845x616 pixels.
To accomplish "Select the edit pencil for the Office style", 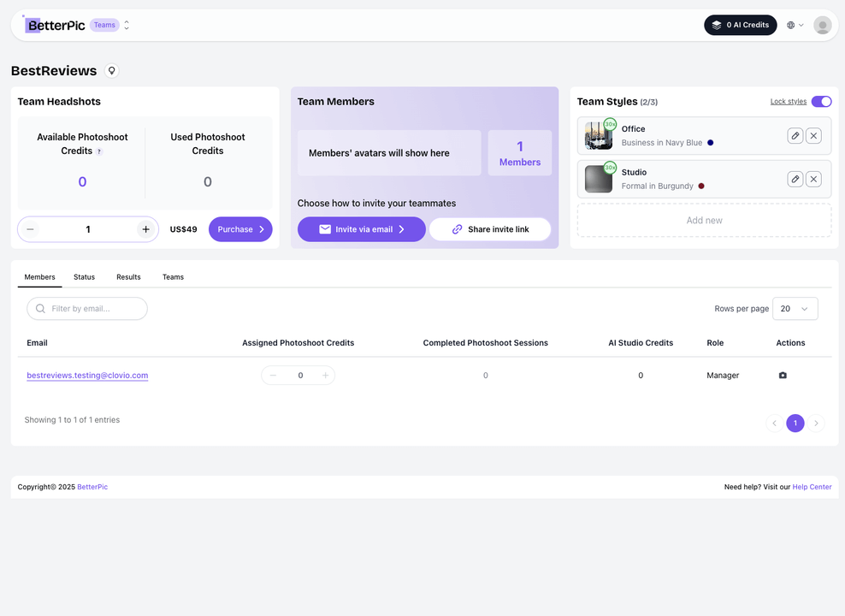I will point(795,135).
